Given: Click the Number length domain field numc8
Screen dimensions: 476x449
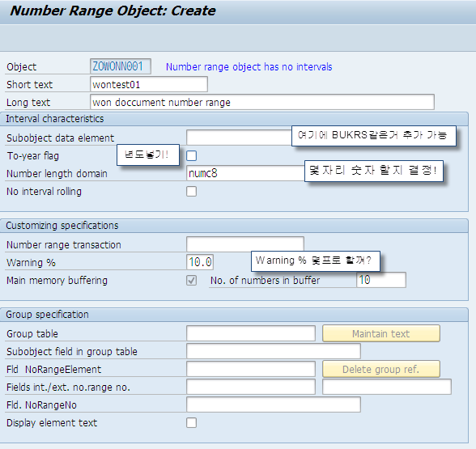Looking at the screenshot, I should 245,173.
